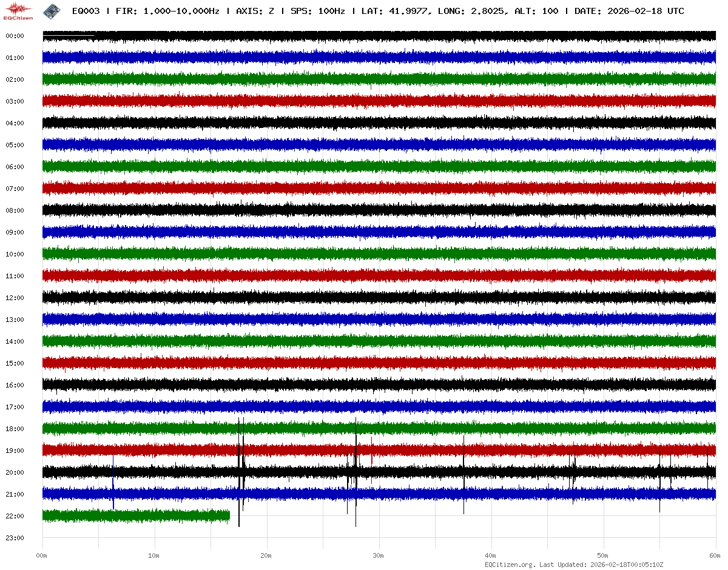
Task: Click the EQCitizen logo in the corner
Action: point(18,11)
